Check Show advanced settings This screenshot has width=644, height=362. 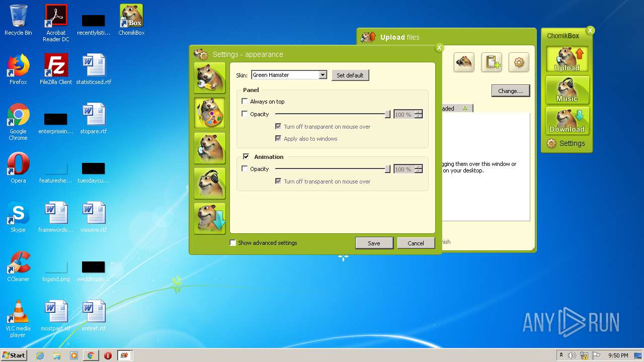coord(233,243)
